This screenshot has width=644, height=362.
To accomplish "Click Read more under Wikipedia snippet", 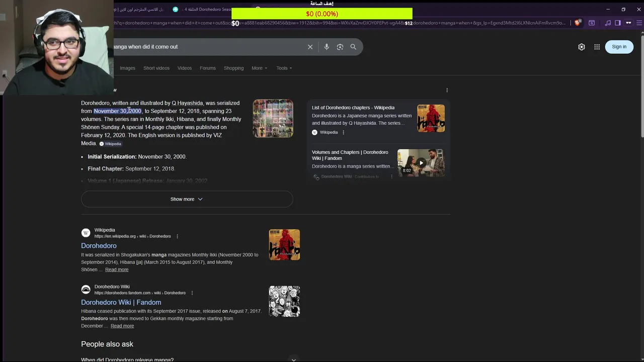I will click(117, 269).
